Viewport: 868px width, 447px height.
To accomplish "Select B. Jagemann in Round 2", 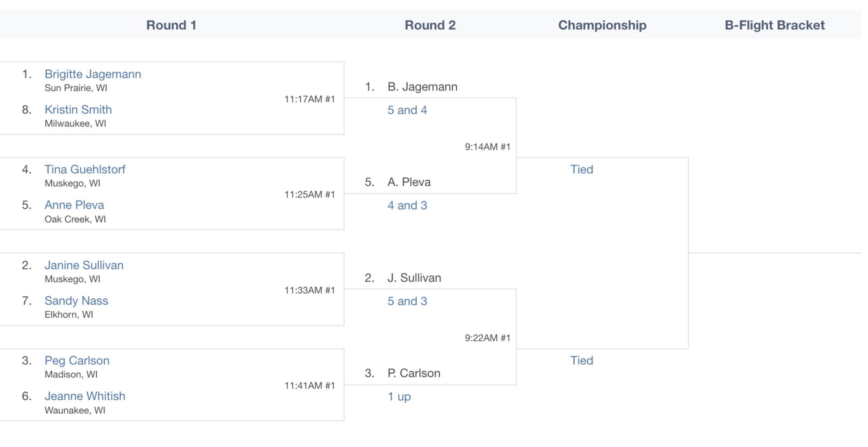I will pyautogui.click(x=423, y=86).
